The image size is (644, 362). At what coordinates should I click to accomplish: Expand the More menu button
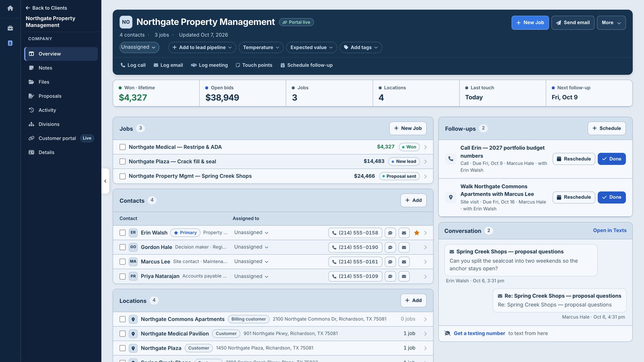(x=611, y=23)
